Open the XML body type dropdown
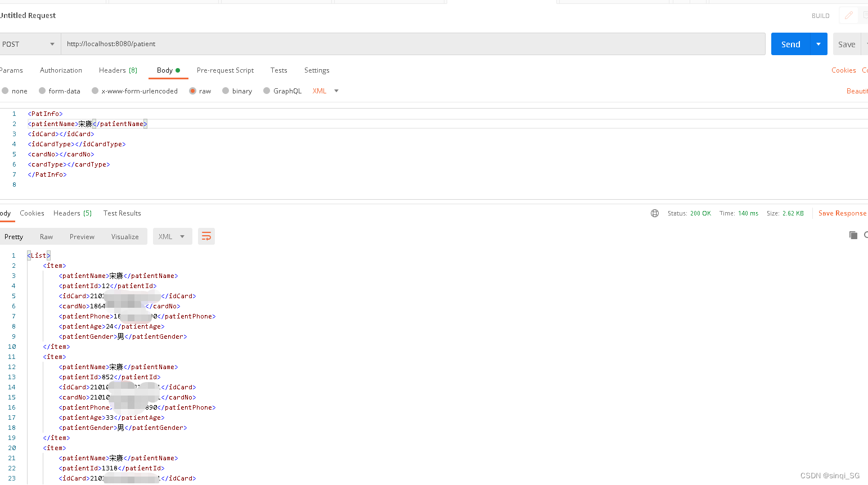 click(x=325, y=91)
